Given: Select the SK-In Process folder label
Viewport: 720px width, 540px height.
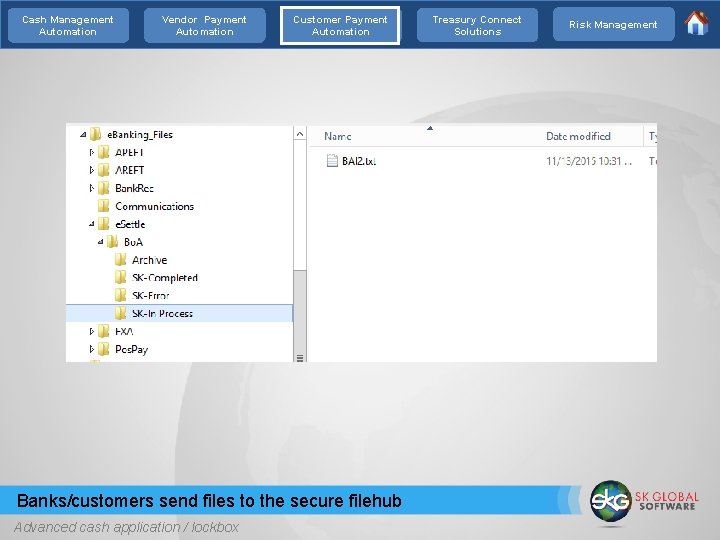Looking at the screenshot, I should pos(162,314).
